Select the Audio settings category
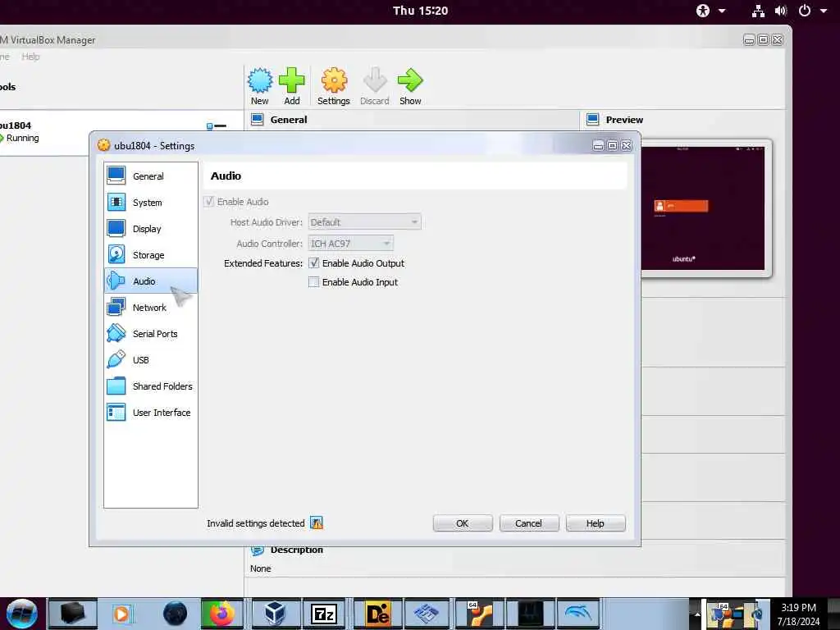The image size is (840, 630). click(151, 281)
